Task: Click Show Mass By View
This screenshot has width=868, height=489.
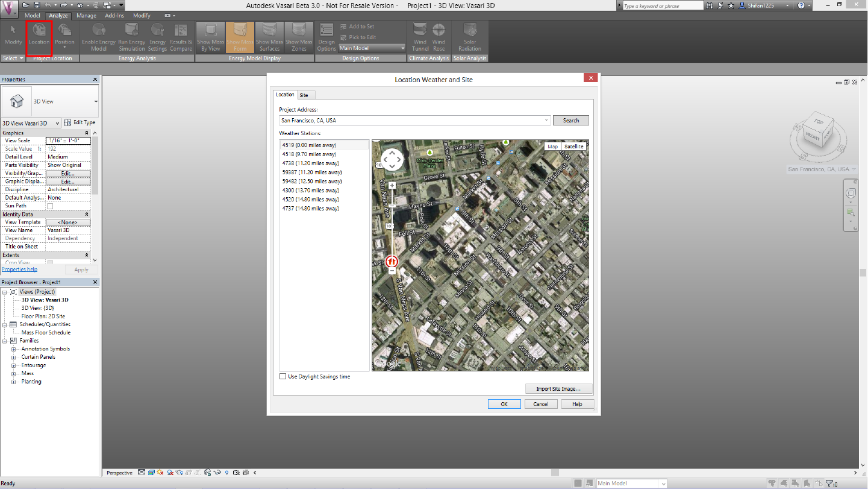Action: [x=211, y=37]
